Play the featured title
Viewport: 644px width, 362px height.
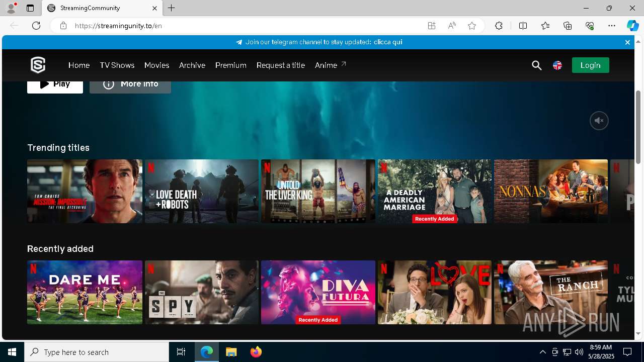pos(55,86)
